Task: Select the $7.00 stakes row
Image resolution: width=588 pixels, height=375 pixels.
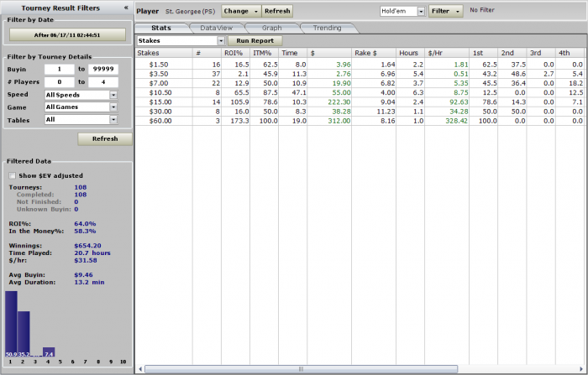Action: tap(360, 83)
